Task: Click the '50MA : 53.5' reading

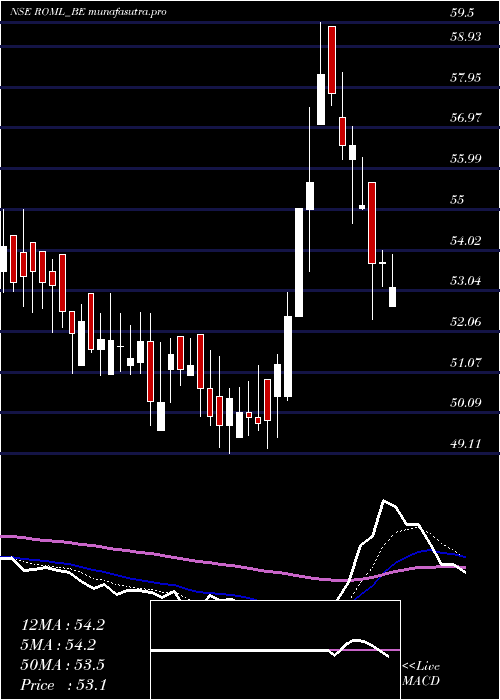Action: point(63,665)
